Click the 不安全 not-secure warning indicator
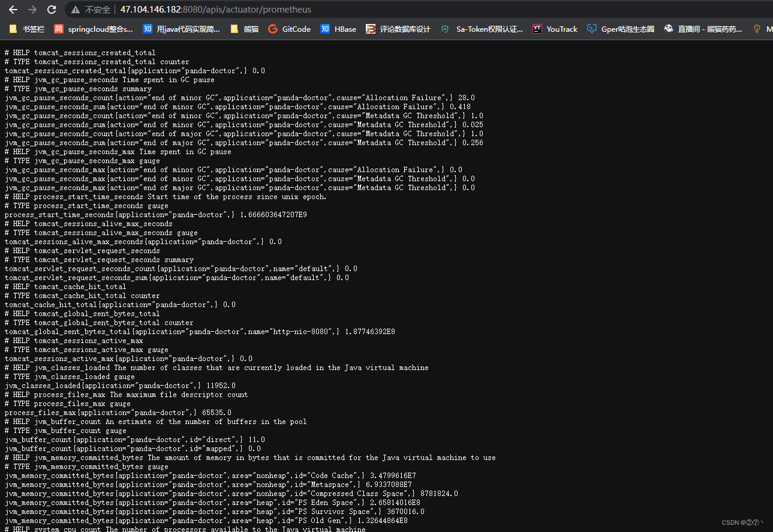This screenshot has height=532, width=773. pyautogui.click(x=92, y=10)
